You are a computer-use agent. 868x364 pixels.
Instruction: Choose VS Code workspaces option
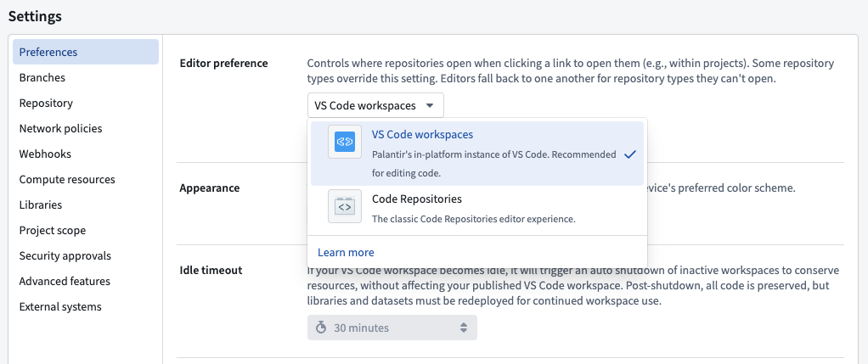[x=477, y=154]
